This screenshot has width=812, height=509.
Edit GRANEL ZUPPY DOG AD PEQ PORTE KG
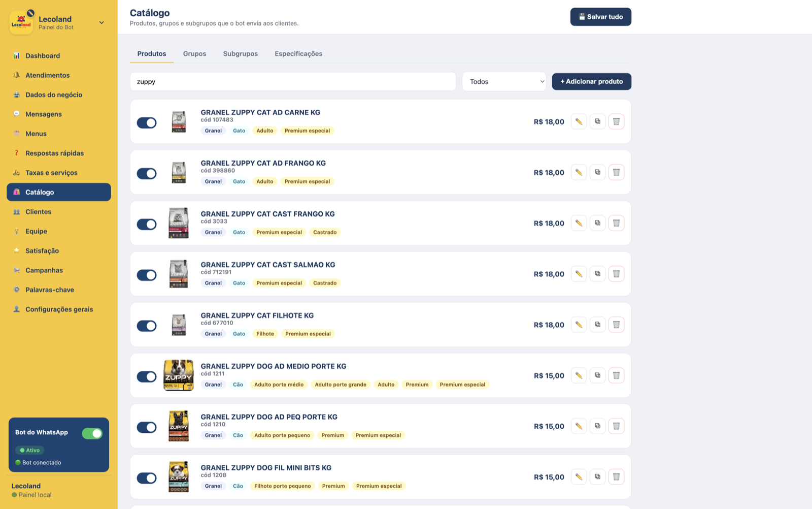pyautogui.click(x=579, y=426)
